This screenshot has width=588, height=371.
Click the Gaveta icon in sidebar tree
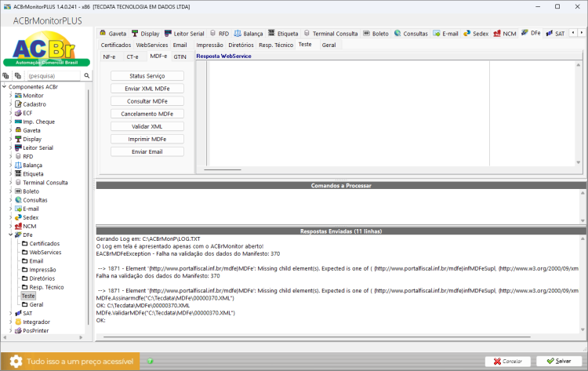tap(18, 130)
